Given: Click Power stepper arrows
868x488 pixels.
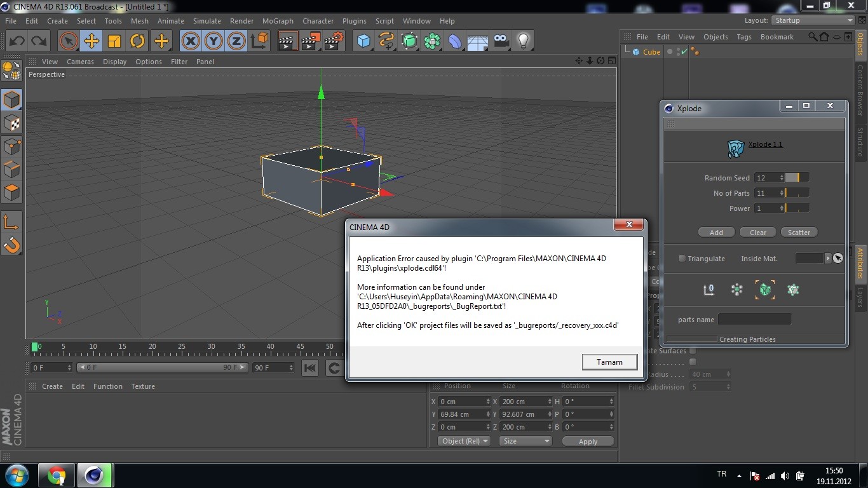Looking at the screenshot, I should (780, 208).
